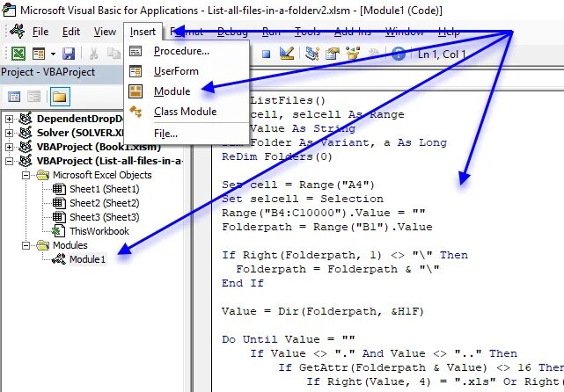Viewport: 564px width, 392px height.
Task: Click the line Range("B4:C10000").Value = ""
Action: [324, 213]
